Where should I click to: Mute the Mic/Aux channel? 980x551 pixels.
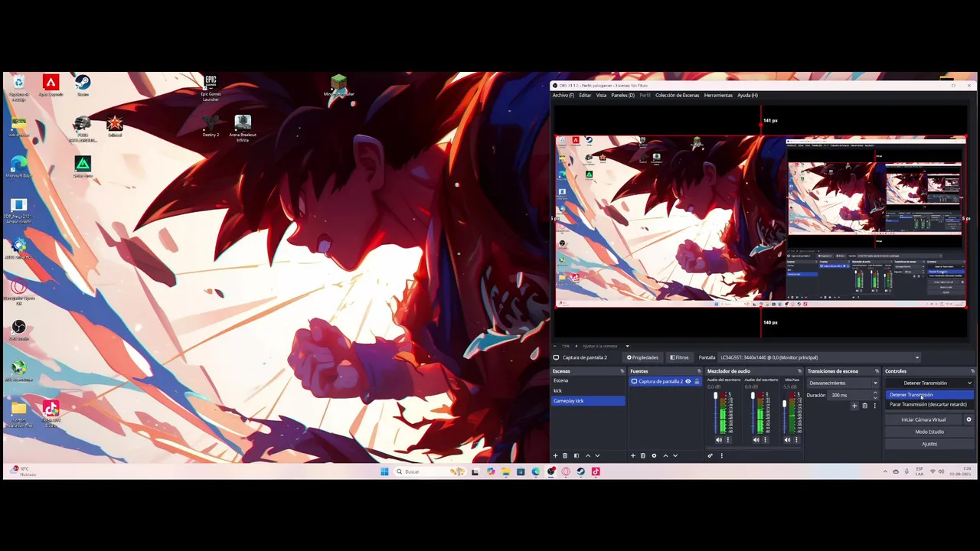pos(788,440)
